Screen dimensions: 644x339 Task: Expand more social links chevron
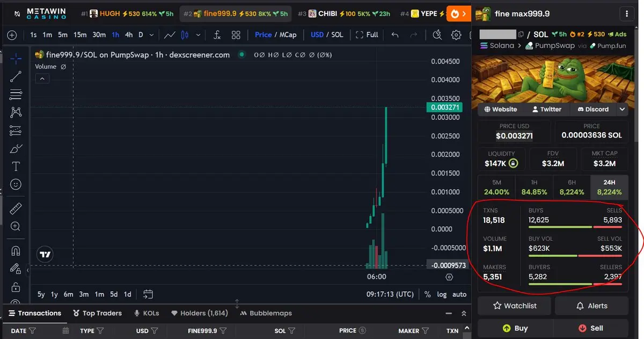[622, 109]
